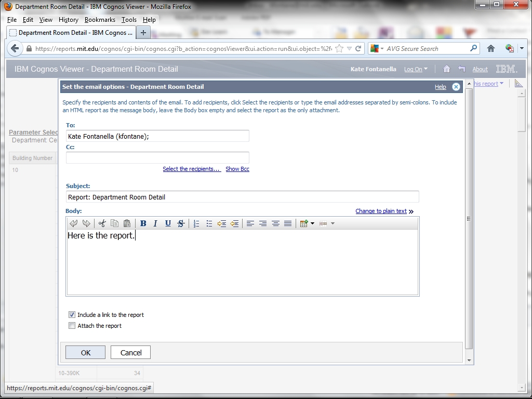532x399 pixels.
Task: Expand the Log On dropdown menu
Action: coord(416,69)
